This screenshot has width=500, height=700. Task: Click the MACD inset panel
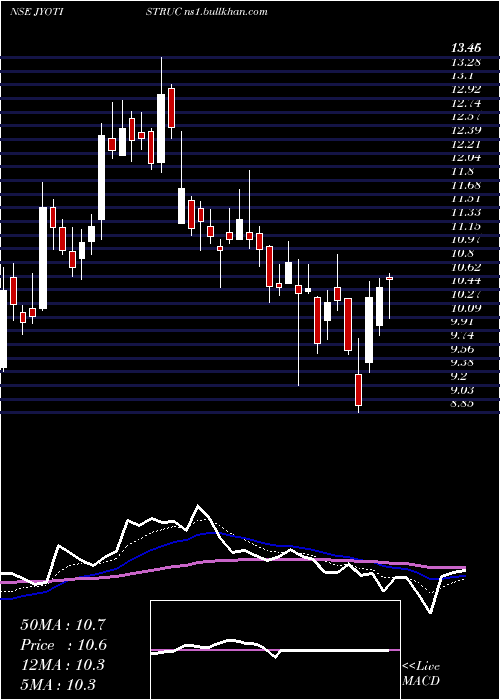click(275, 650)
